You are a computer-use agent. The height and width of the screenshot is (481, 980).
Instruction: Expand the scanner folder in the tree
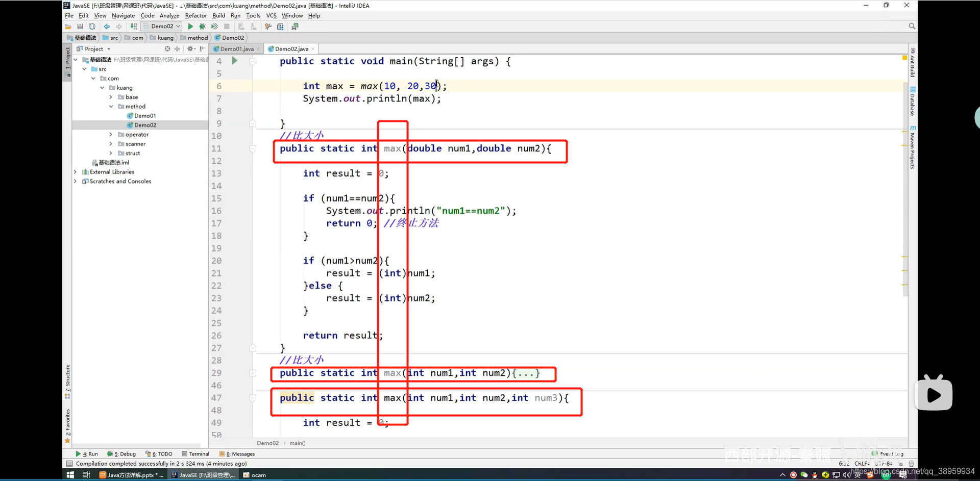tap(111, 144)
